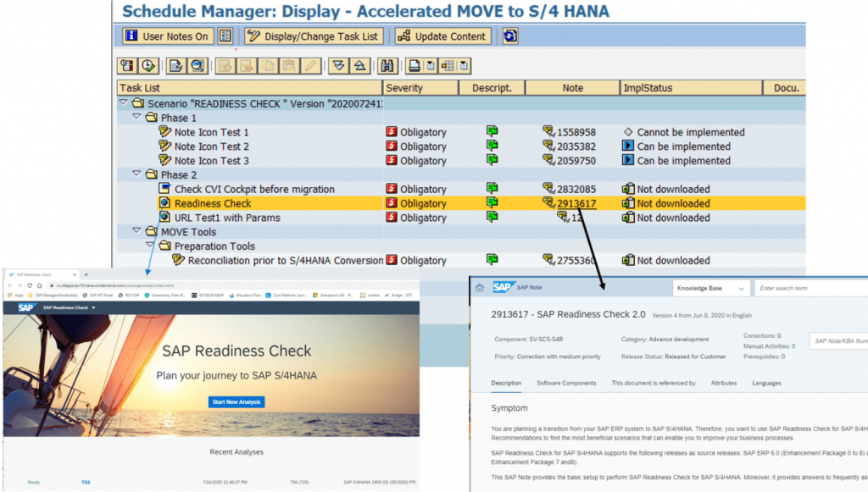868x492 pixels.
Task: Collapse the MOVE Tools folder
Action: tap(136, 231)
